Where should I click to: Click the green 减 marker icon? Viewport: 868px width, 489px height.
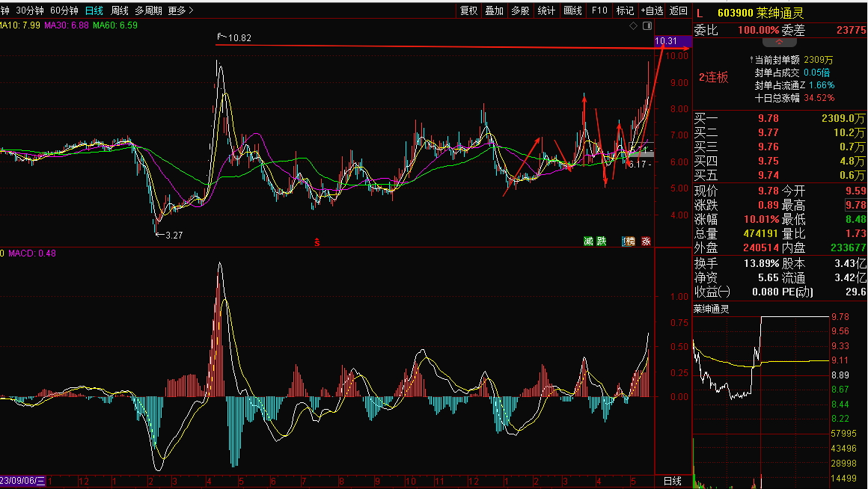pyautogui.click(x=588, y=242)
